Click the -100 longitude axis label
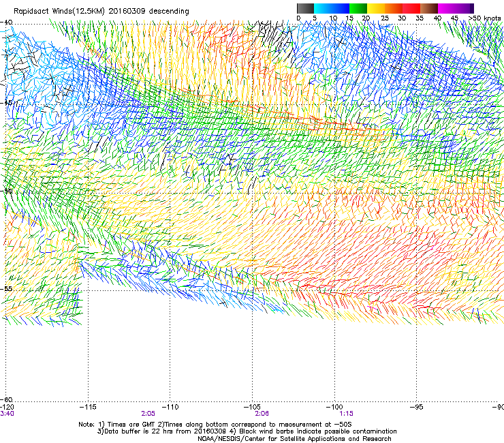 click(x=334, y=407)
